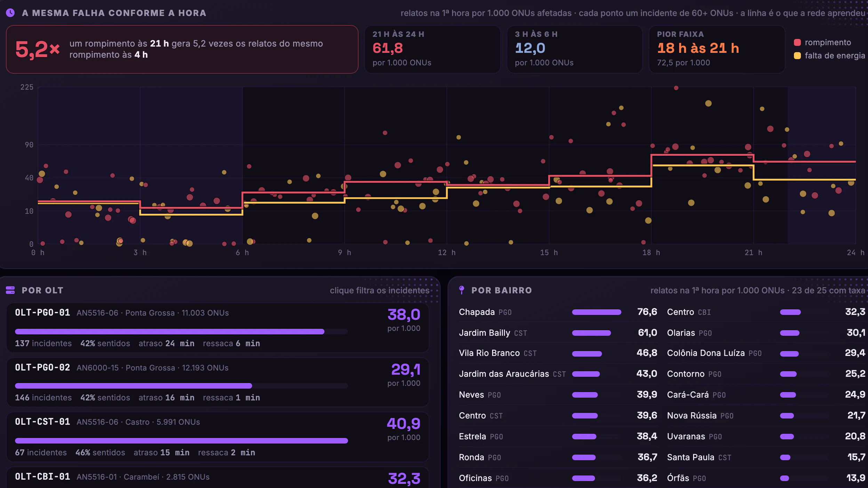Click the 18 h axis label
This screenshot has width=868, height=488.
(651, 253)
